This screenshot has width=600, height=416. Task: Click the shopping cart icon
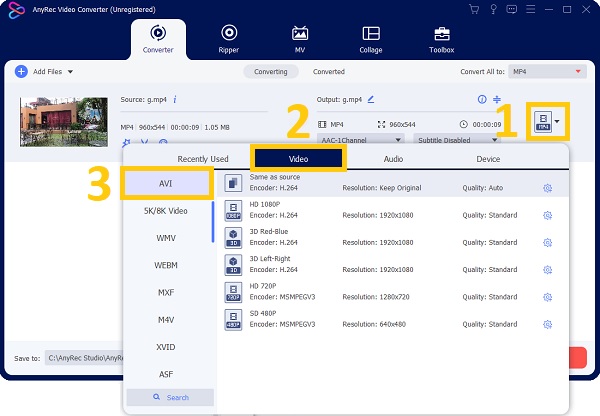click(474, 9)
